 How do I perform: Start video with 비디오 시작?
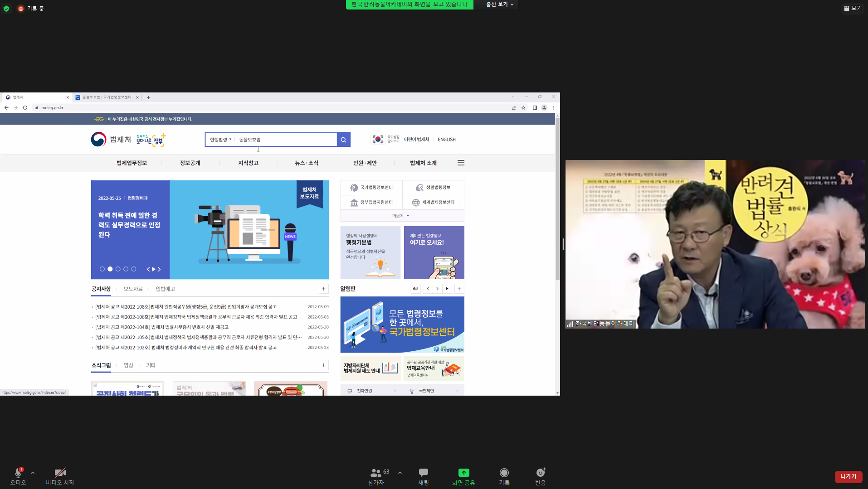point(60,477)
